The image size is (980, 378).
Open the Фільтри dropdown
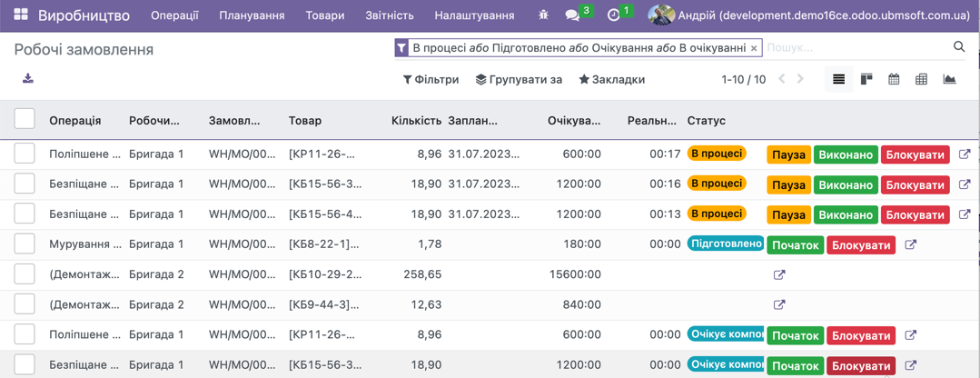(x=431, y=79)
